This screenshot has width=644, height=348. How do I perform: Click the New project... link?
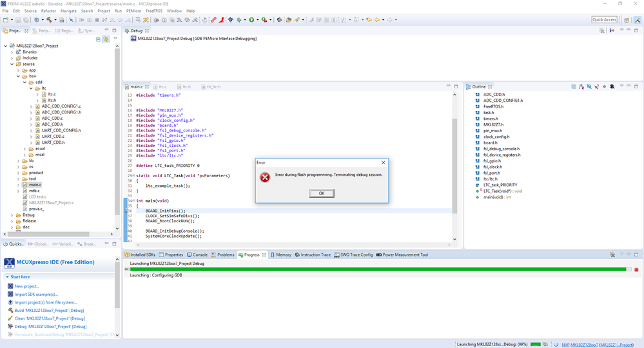(27, 286)
